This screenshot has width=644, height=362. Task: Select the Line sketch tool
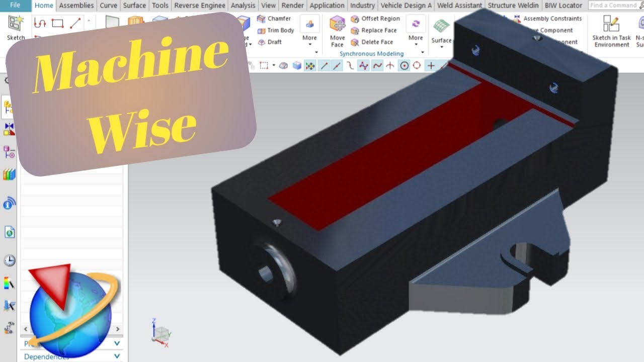pyautogui.click(x=75, y=23)
